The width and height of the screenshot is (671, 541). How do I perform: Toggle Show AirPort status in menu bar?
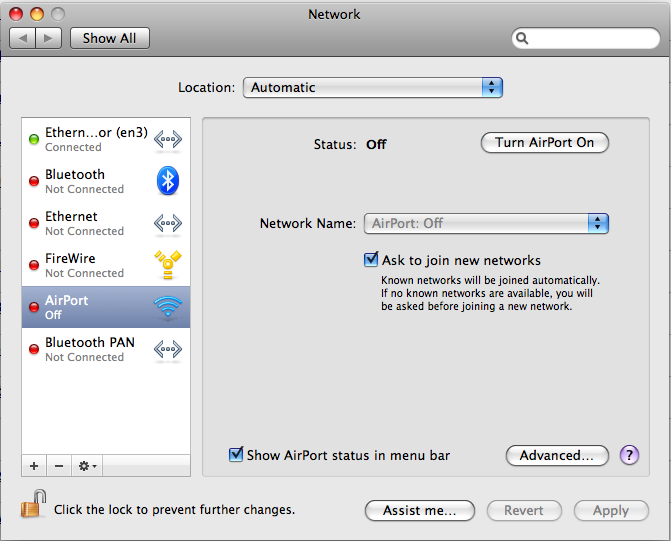(236, 455)
